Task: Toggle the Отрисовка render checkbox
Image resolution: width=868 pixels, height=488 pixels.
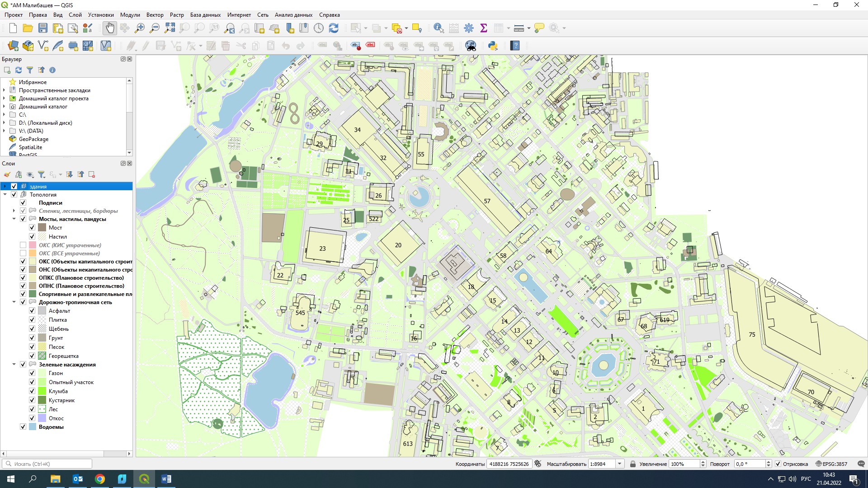Action: [x=778, y=464]
